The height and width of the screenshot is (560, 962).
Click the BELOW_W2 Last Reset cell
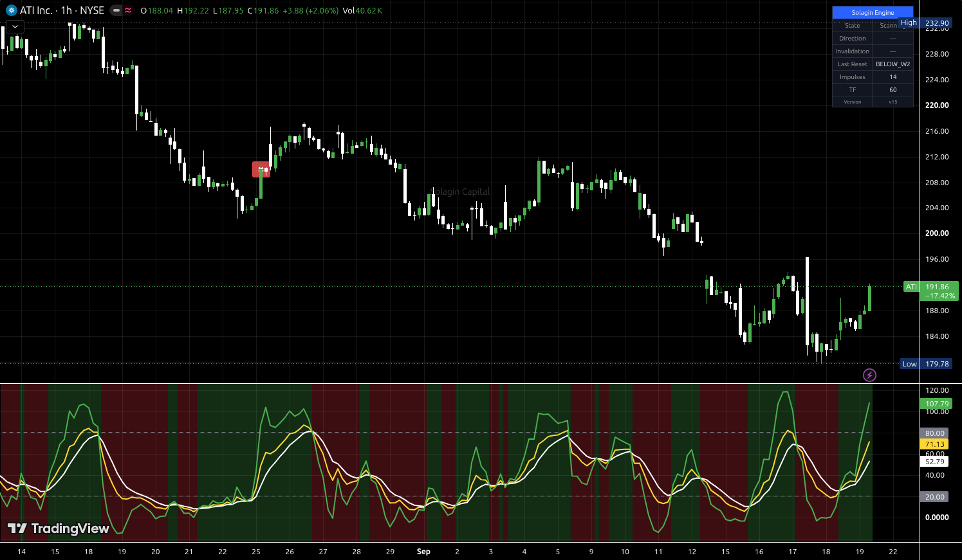[893, 64]
